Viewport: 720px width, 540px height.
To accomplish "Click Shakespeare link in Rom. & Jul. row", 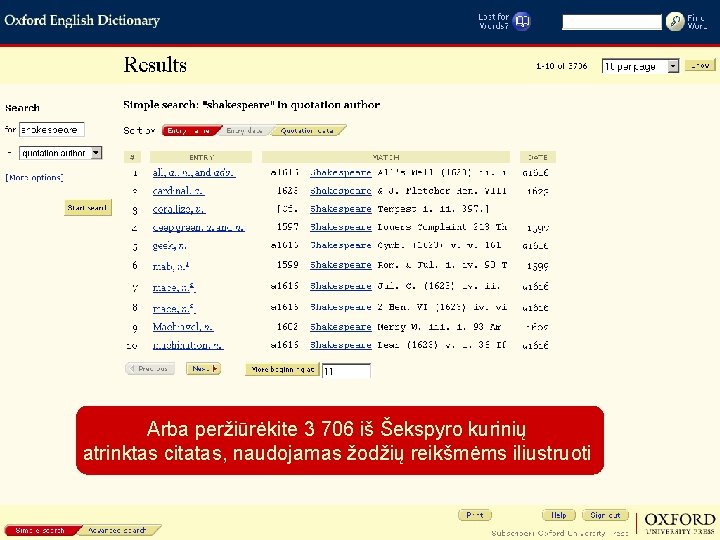I will pyautogui.click(x=341, y=265).
